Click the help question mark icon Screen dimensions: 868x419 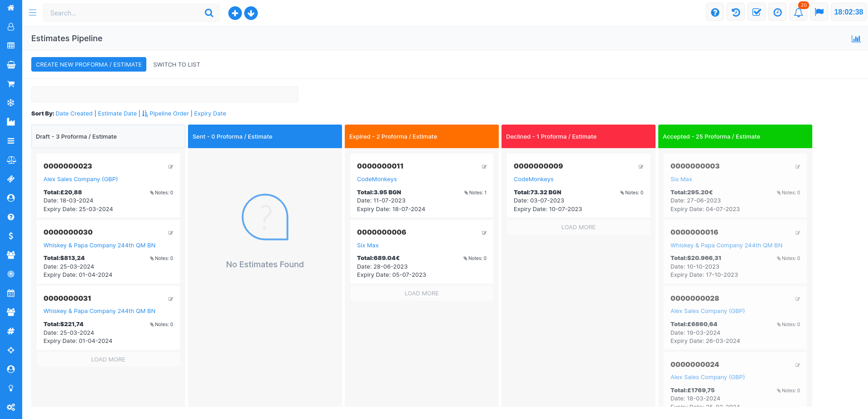pyautogui.click(x=715, y=12)
